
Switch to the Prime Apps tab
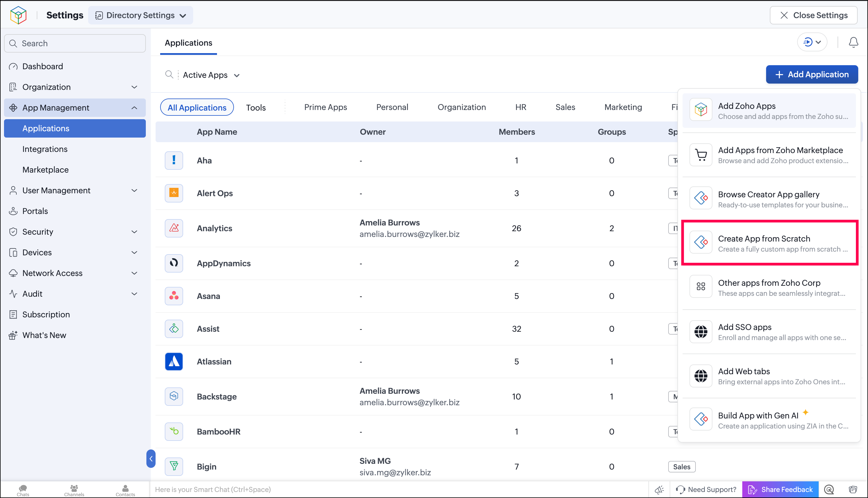pyautogui.click(x=325, y=107)
